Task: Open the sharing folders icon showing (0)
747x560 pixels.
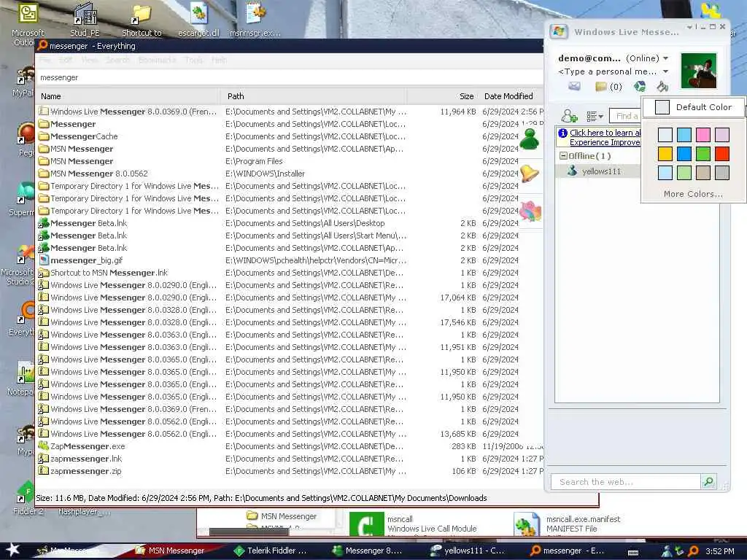Action: [x=609, y=87]
